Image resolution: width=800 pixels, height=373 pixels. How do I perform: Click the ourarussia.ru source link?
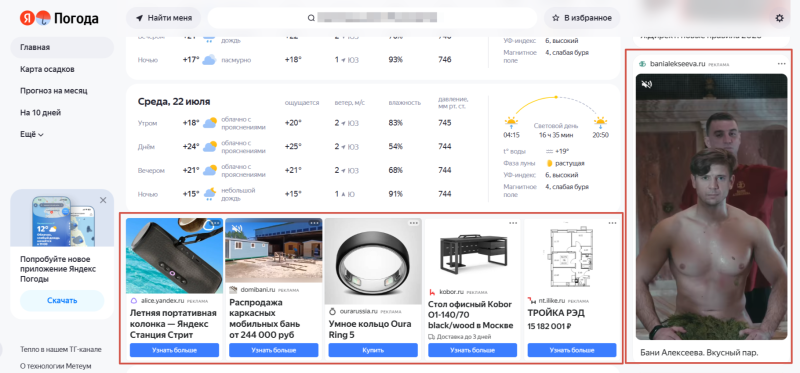click(358, 311)
